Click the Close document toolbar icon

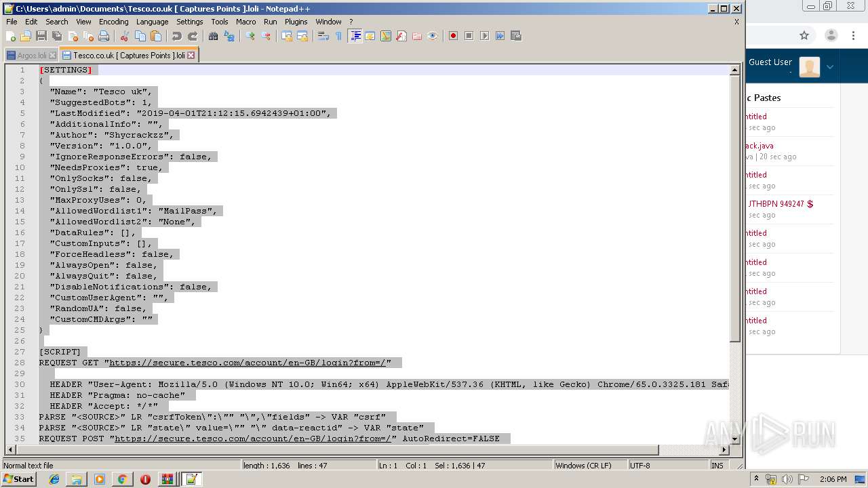pos(73,36)
